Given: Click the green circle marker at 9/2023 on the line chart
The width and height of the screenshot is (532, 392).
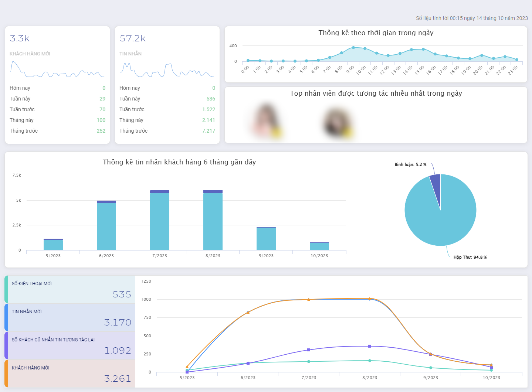Looking at the screenshot, I should click(431, 368).
